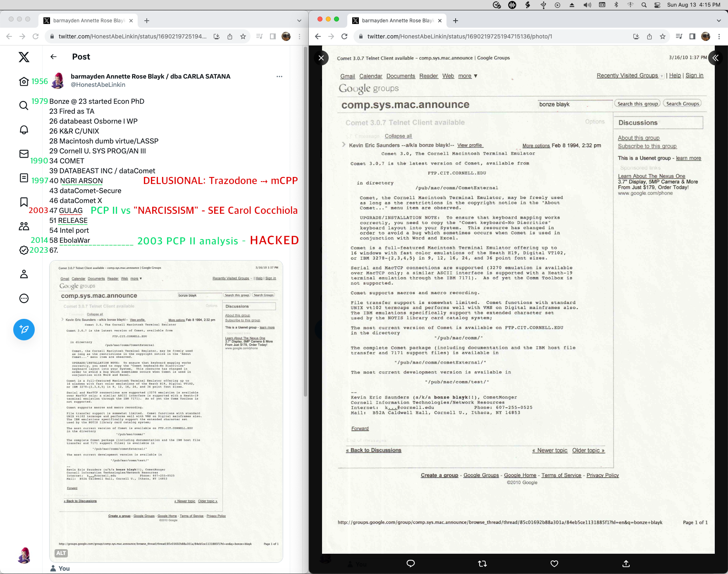Open Messages envelope in sidebar

pyautogui.click(x=24, y=154)
